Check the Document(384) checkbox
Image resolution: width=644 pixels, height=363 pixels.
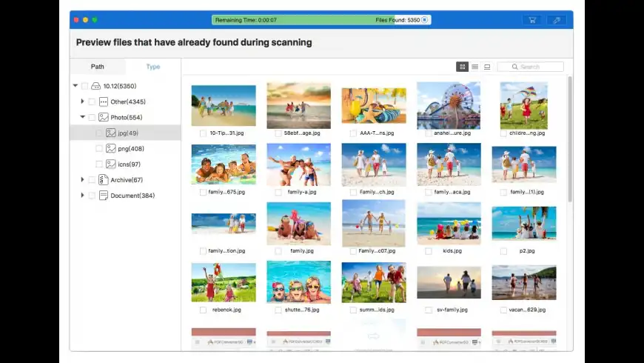point(92,196)
